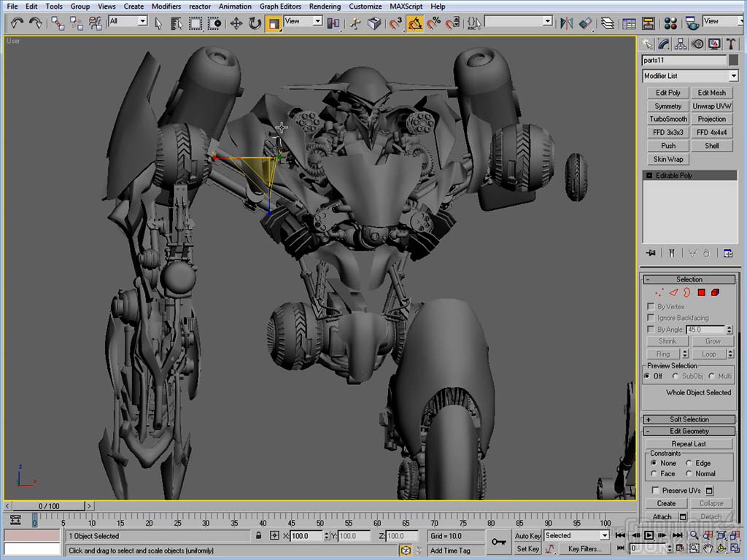Open Configure Modifier Sets

point(728,253)
